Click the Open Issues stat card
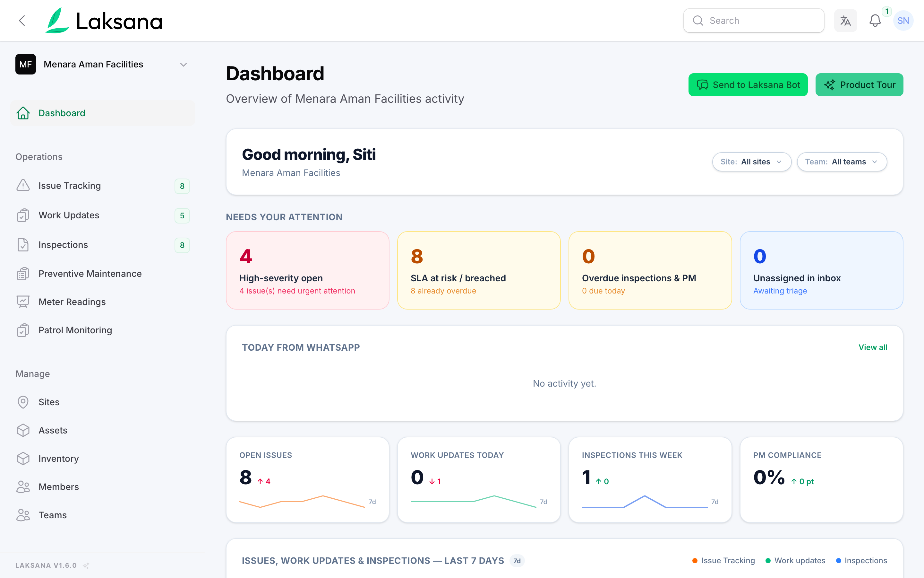Screen dimensions: 924x578 point(307,480)
